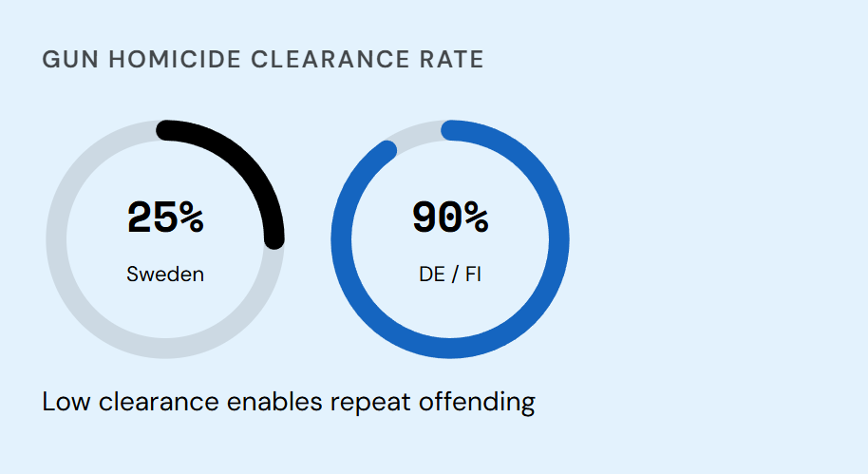Viewport: 868px width, 474px height.
Task: Click the word 'Low' in the caption
Action: click(66, 402)
